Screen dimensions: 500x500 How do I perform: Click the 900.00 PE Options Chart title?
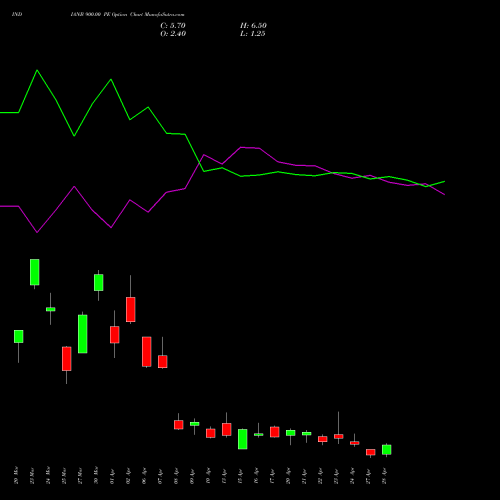tap(127, 15)
